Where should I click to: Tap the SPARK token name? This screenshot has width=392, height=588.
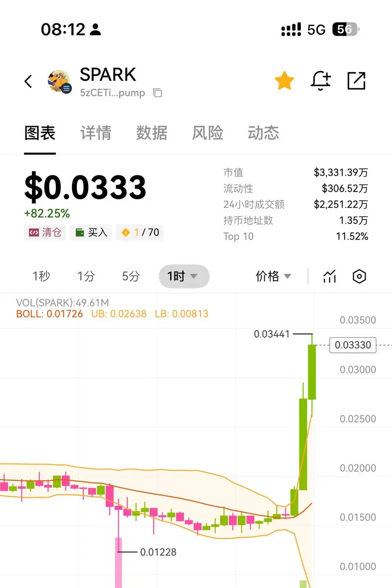[108, 74]
